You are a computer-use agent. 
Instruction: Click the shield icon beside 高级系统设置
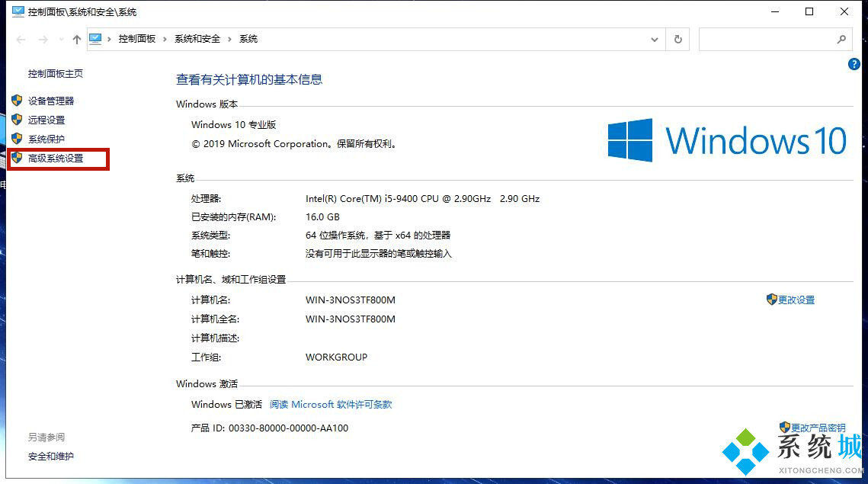18,158
